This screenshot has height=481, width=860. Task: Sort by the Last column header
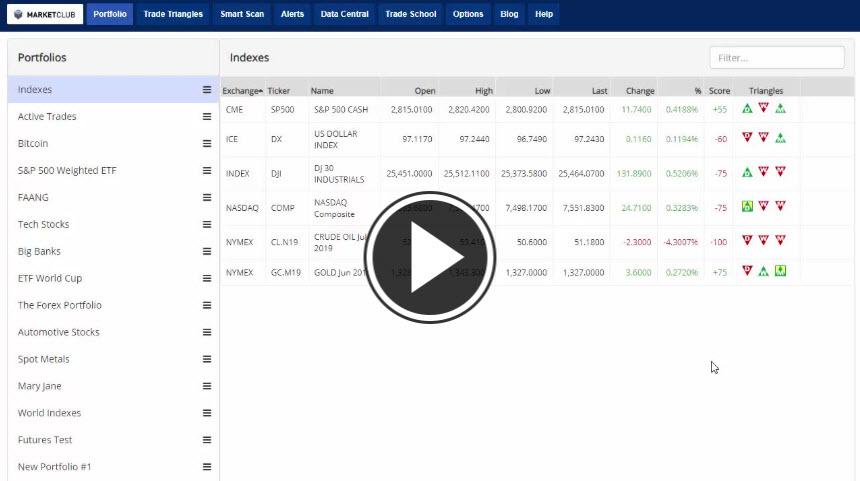tap(599, 90)
